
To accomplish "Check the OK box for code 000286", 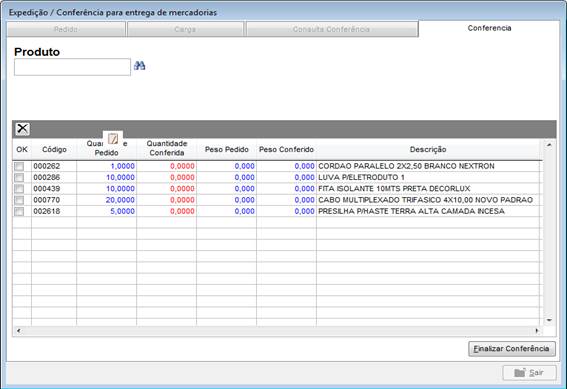I will [x=19, y=178].
